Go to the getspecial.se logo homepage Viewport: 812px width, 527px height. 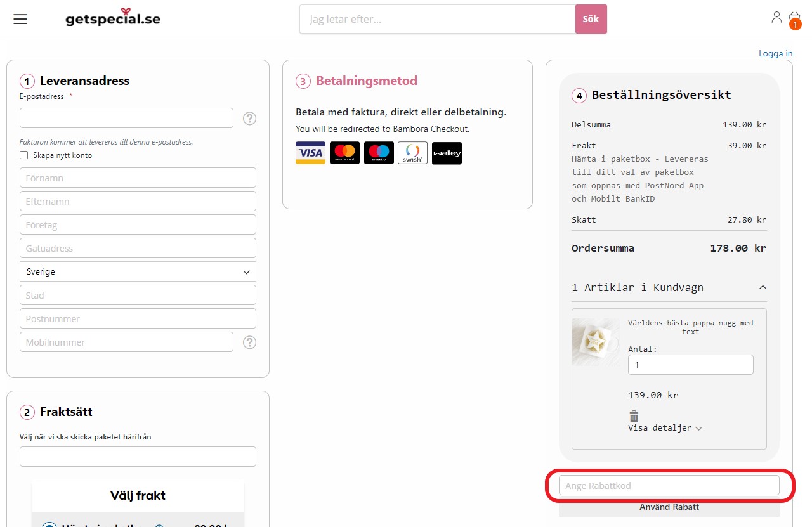click(x=113, y=17)
